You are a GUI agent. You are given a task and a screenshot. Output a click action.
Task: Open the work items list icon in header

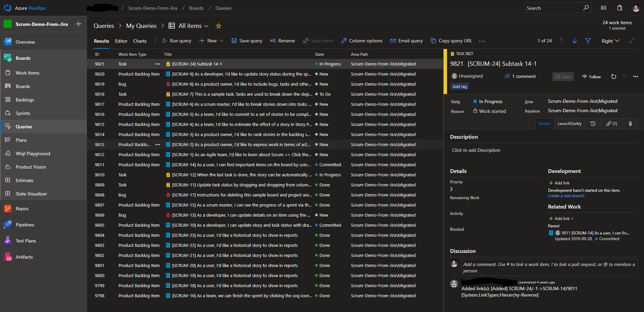click(x=604, y=8)
